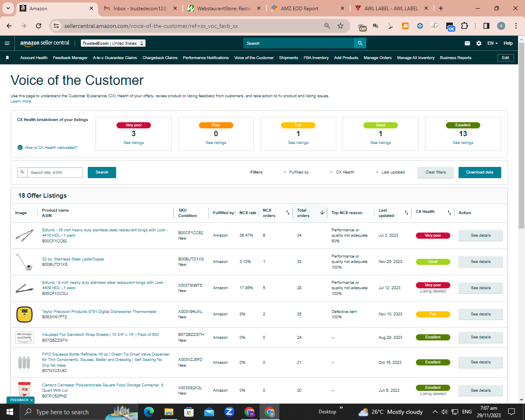Click the Taylor thermometer product thumbnail
Viewport: 525px width, 420px height.
pyautogui.click(x=25, y=314)
